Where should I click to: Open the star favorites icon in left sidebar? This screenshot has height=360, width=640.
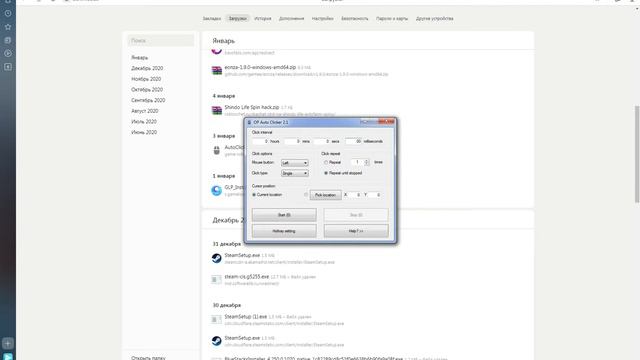[8, 27]
